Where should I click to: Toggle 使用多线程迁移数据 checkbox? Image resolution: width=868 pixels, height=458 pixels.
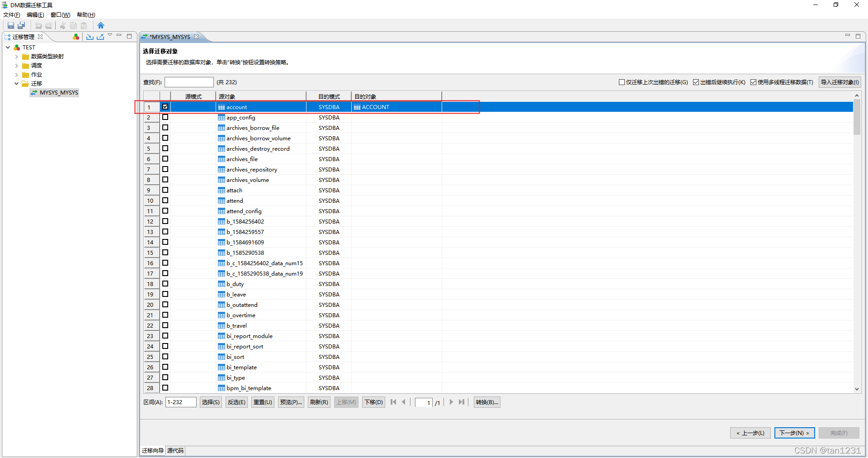[754, 82]
